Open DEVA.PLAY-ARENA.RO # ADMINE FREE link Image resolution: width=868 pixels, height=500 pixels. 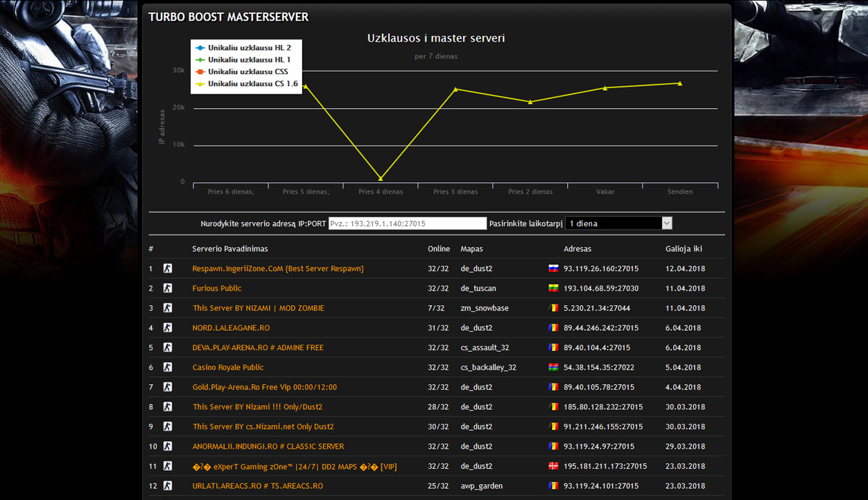tap(258, 347)
